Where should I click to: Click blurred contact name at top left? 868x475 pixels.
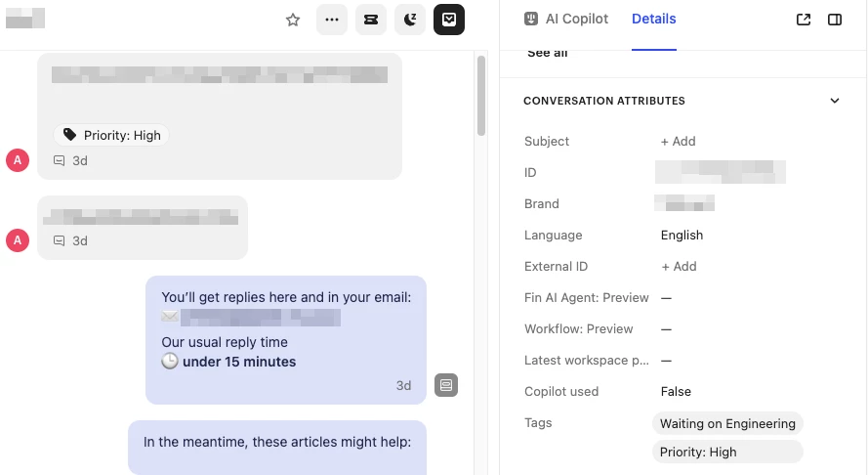pos(25,19)
